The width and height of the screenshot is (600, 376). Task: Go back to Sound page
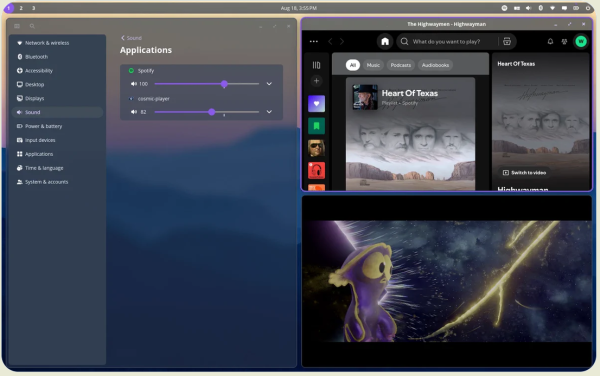(131, 38)
